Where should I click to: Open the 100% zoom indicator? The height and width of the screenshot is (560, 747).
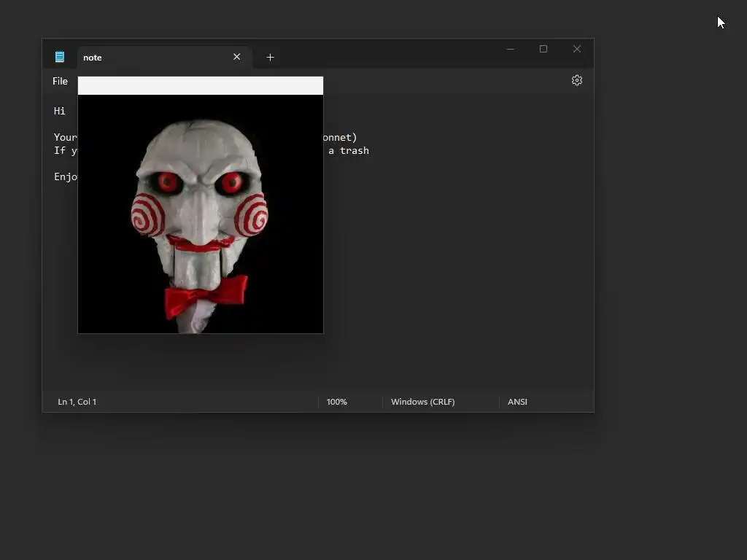pyautogui.click(x=337, y=402)
